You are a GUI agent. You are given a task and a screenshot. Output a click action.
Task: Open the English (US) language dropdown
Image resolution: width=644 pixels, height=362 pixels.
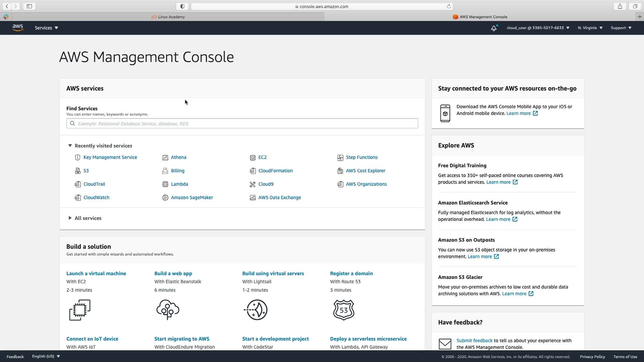(46, 356)
